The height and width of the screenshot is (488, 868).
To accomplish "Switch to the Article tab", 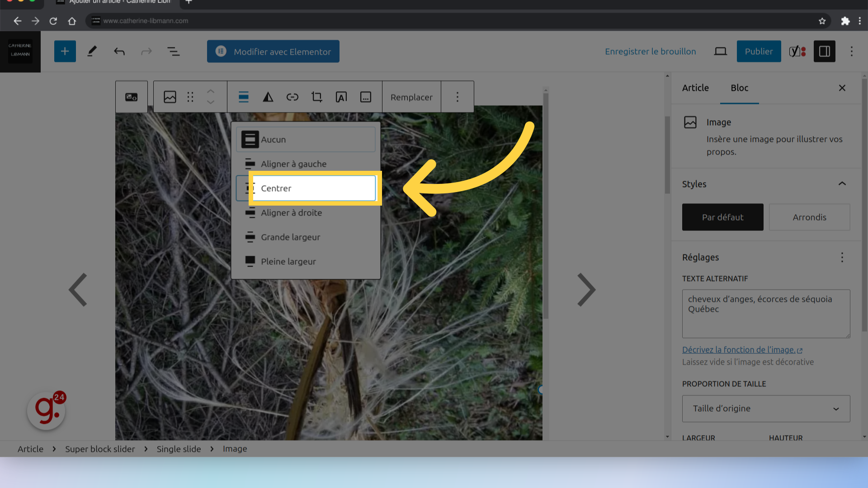I will [x=695, y=88].
